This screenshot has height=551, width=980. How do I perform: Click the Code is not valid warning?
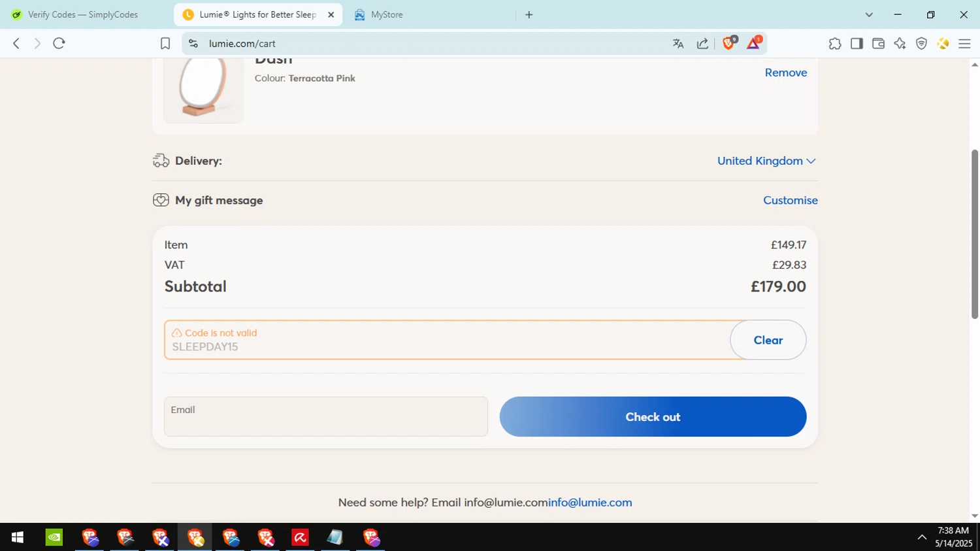click(x=214, y=333)
